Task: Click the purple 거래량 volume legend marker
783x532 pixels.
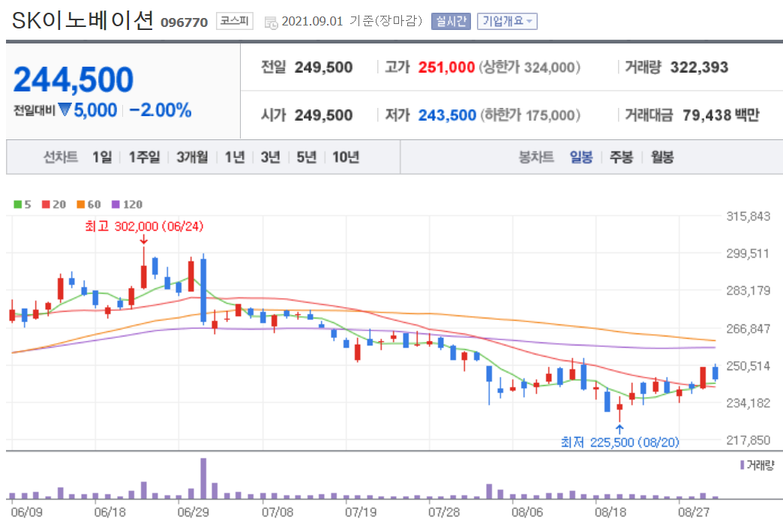Action: [x=742, y=465]
